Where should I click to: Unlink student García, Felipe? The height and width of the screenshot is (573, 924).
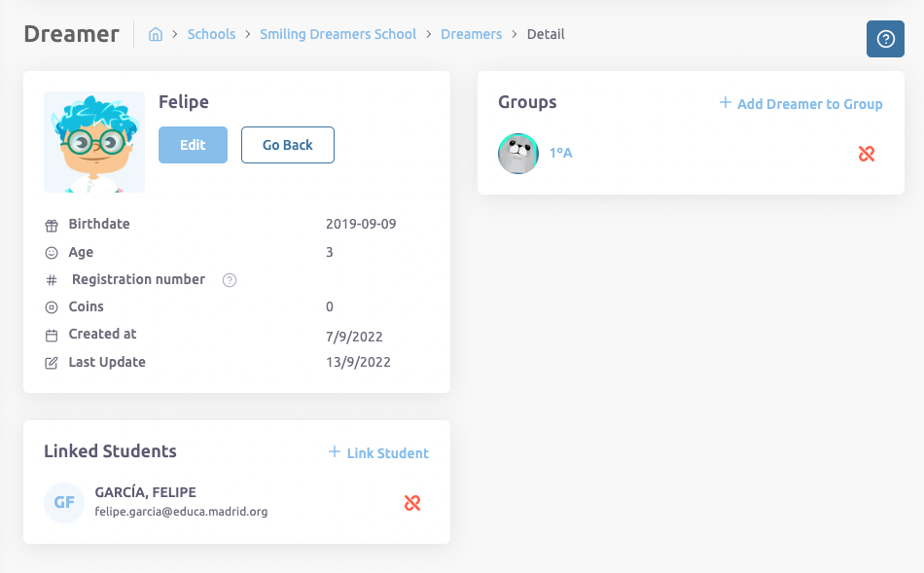click(412, 503)
